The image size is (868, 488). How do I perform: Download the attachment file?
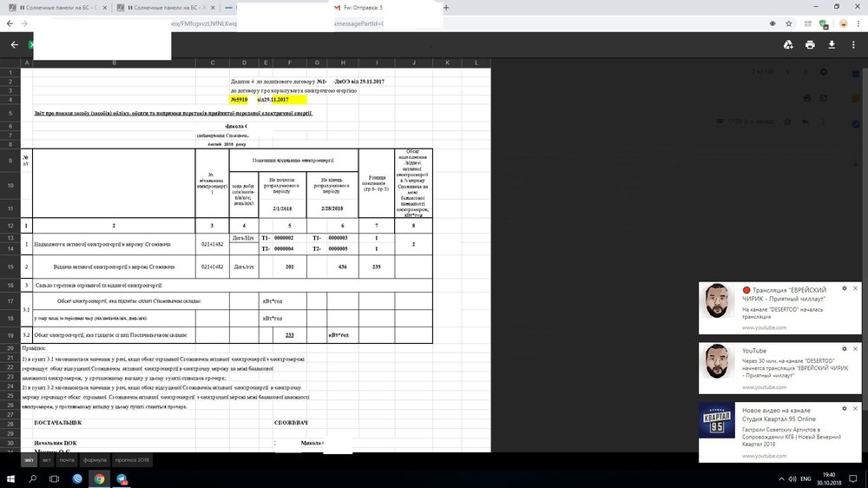click(832, 44)
